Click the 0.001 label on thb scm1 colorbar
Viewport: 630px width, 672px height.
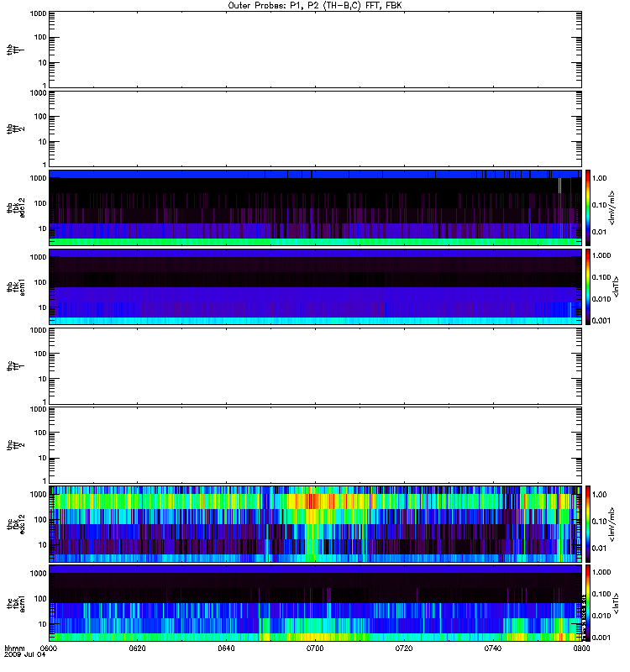pos(601,321)
